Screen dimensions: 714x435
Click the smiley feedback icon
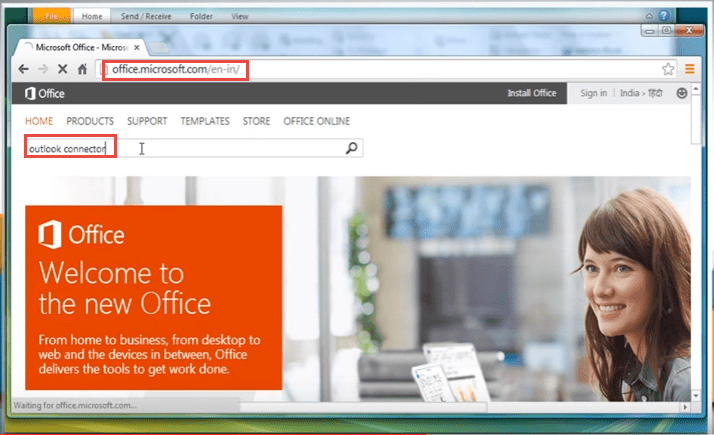(x=682, y=93)
